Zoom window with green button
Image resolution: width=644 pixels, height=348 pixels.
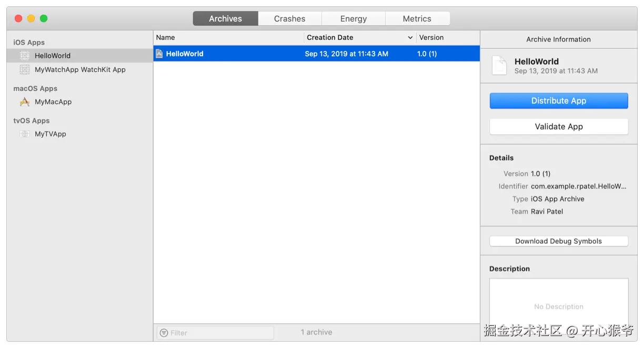44,18
